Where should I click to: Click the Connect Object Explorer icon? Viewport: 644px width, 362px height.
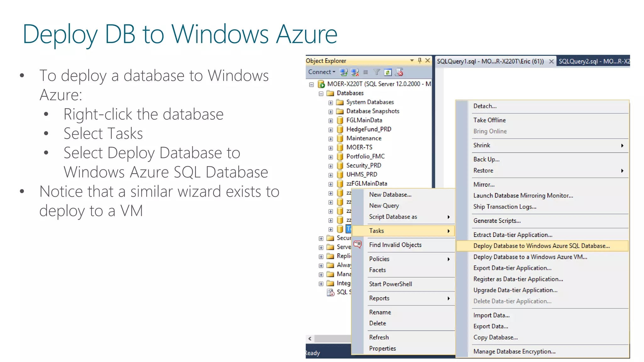344,72
